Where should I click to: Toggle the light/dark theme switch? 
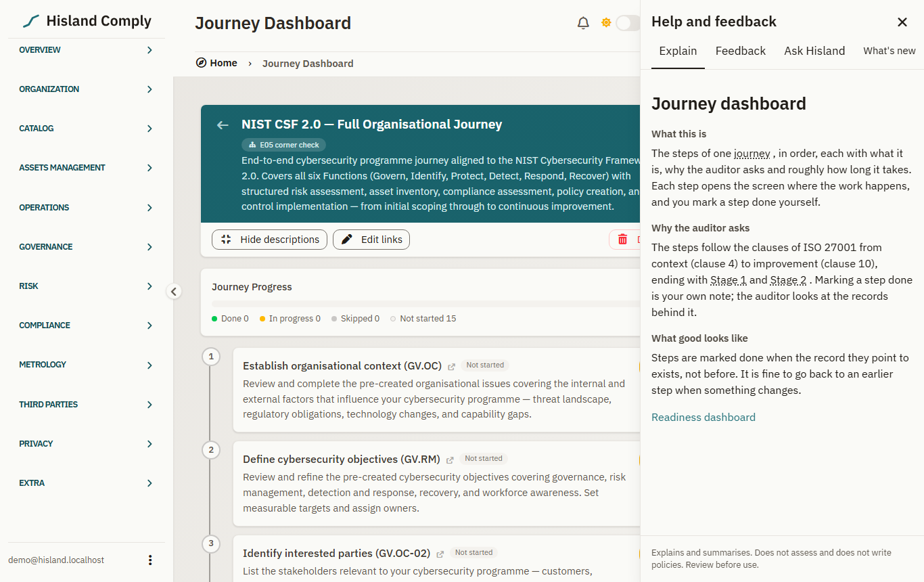[628, 23]
